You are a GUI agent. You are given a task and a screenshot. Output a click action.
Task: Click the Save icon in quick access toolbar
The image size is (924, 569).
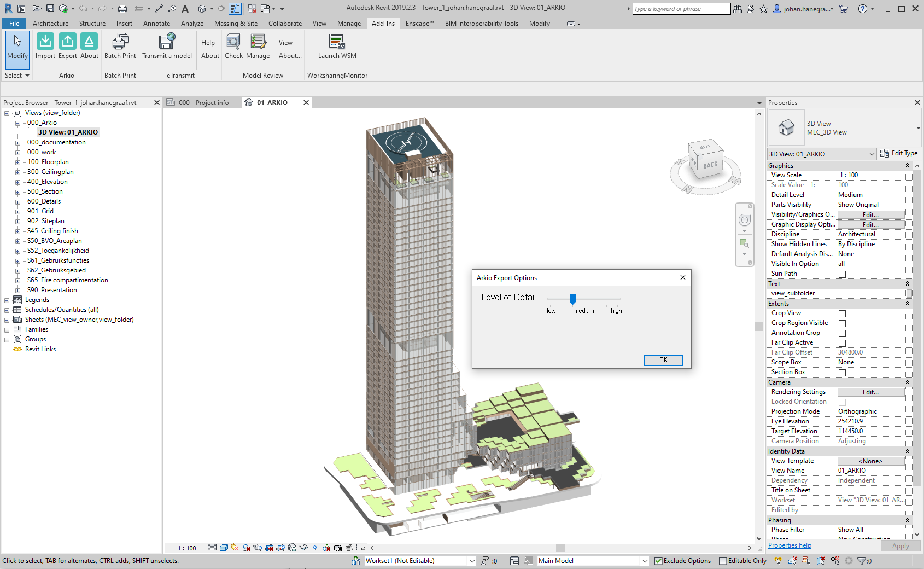[50, 9]
